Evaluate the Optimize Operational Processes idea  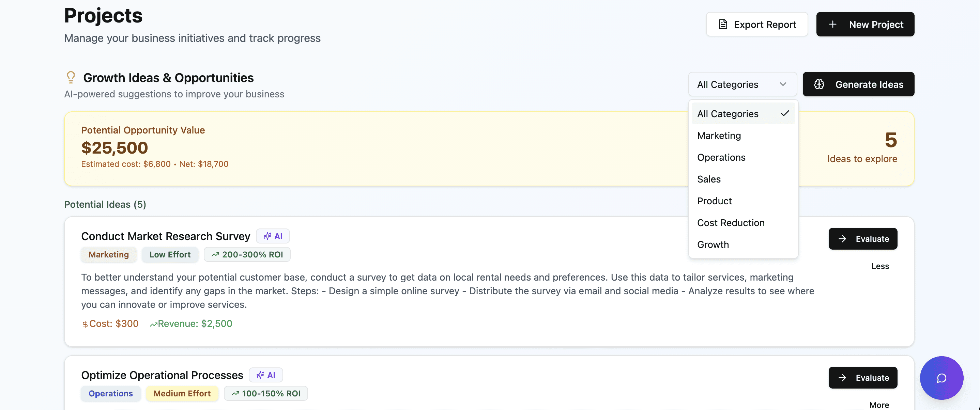coord(862,377)
